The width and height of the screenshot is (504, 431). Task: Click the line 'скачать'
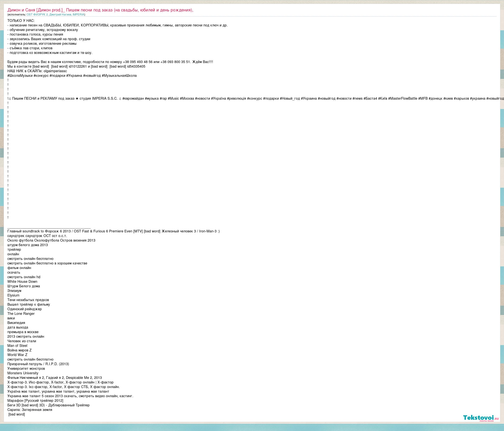click(14, 273)
